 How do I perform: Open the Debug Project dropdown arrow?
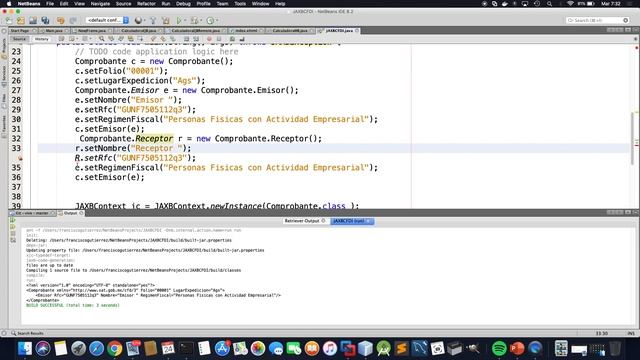coord(201,20)
